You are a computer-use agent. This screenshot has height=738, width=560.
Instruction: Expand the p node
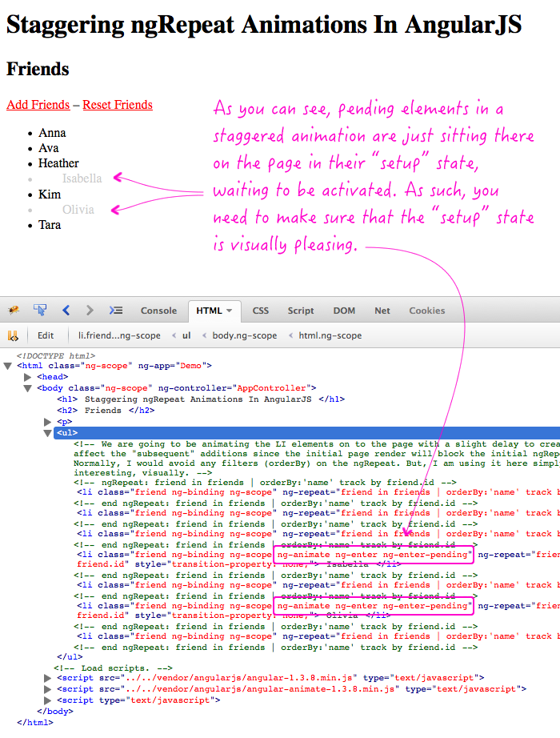47,422
